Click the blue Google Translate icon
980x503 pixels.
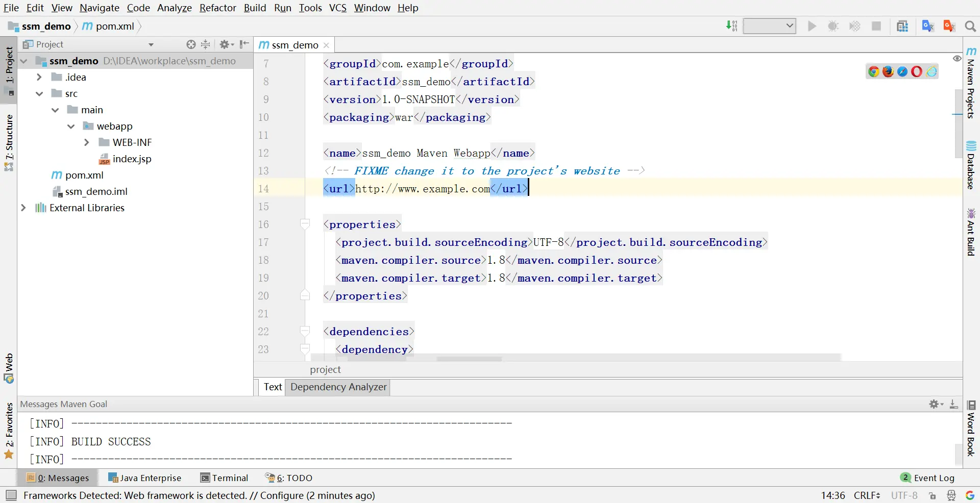928,26
